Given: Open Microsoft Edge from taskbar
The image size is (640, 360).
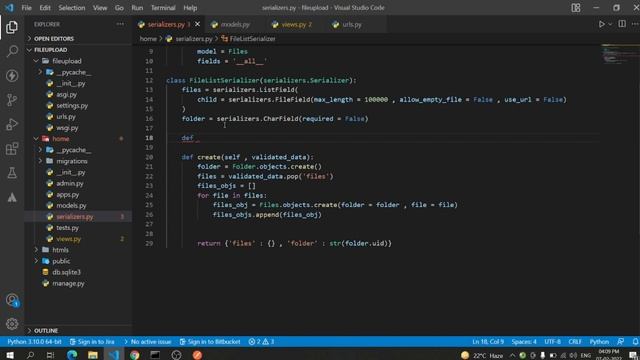Looking at the screenshot, I should 72,355.
